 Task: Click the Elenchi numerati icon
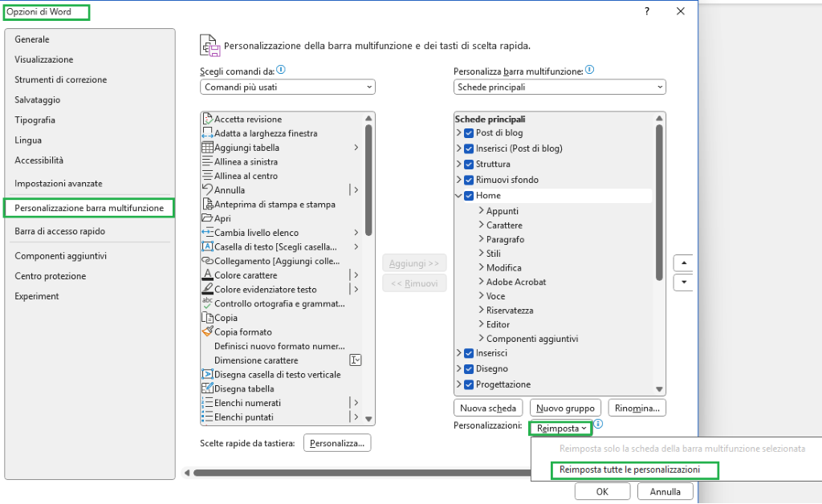(x=208, y=402)
